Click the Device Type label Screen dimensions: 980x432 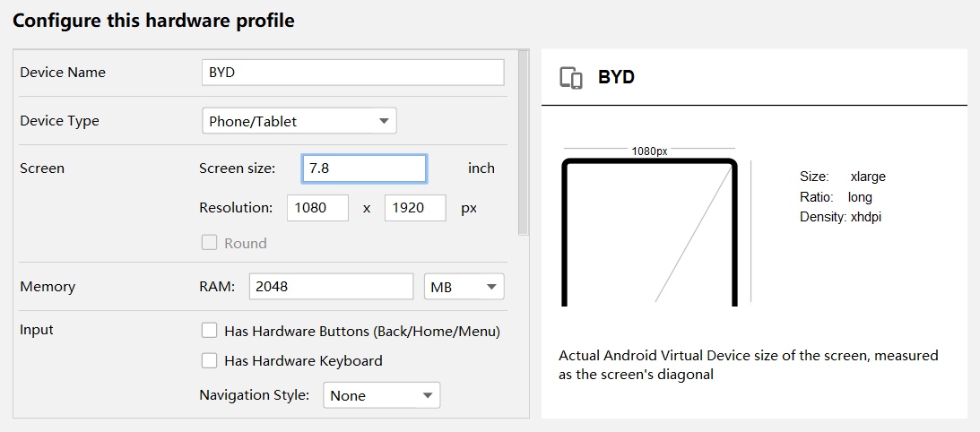pyautogui.click(x=59, y=121)
